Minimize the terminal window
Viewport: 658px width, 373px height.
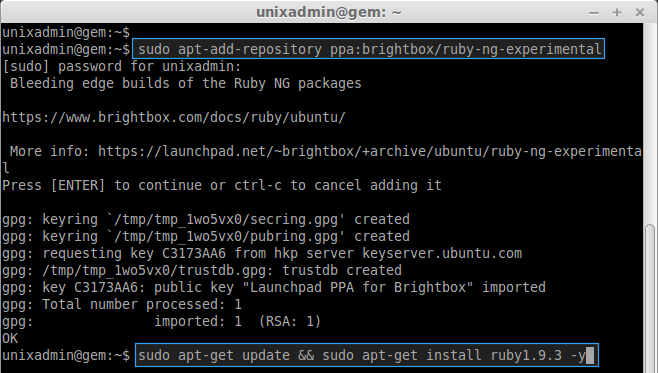pos(594,13)
